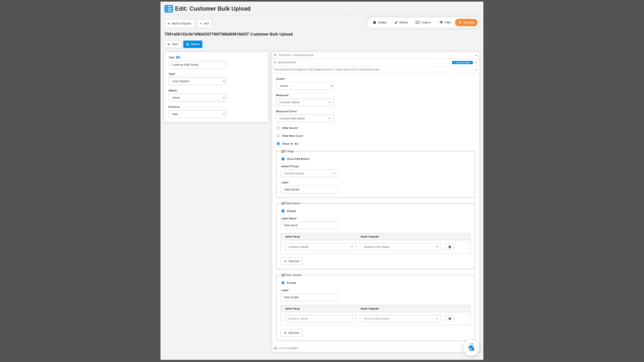Click the Start Upload label input field

[309, 189]
